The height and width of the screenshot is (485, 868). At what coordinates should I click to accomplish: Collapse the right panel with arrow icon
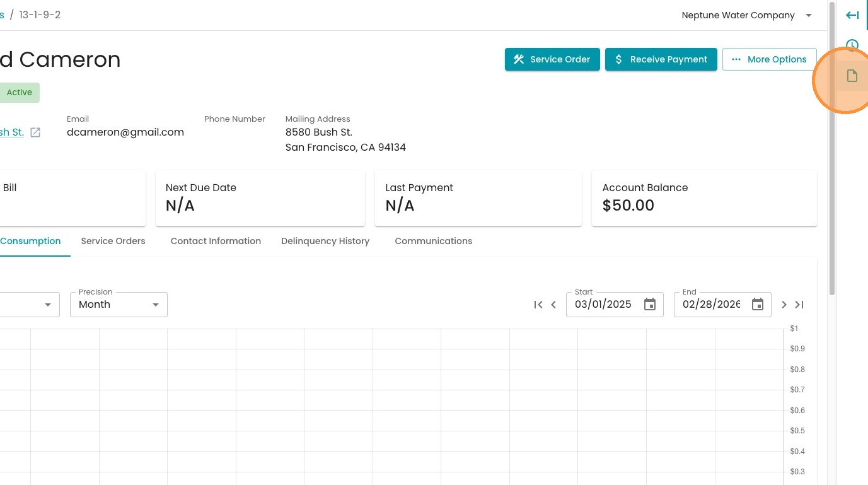(852, 15)
